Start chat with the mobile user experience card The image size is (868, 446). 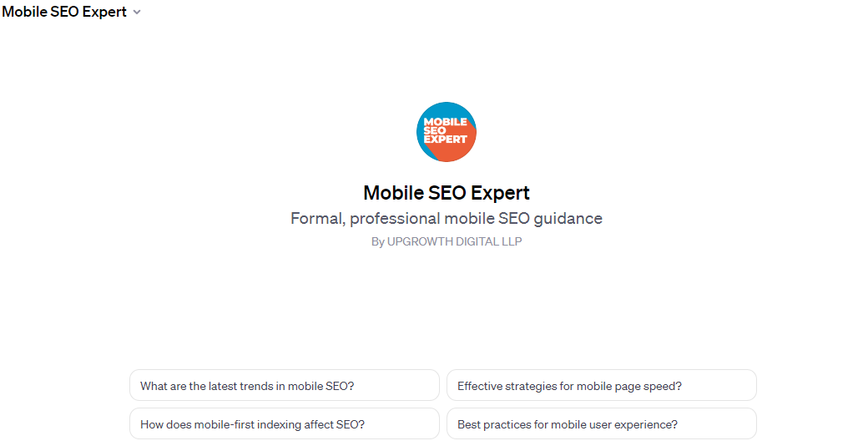pyautogui.click(x=602, y=423)
